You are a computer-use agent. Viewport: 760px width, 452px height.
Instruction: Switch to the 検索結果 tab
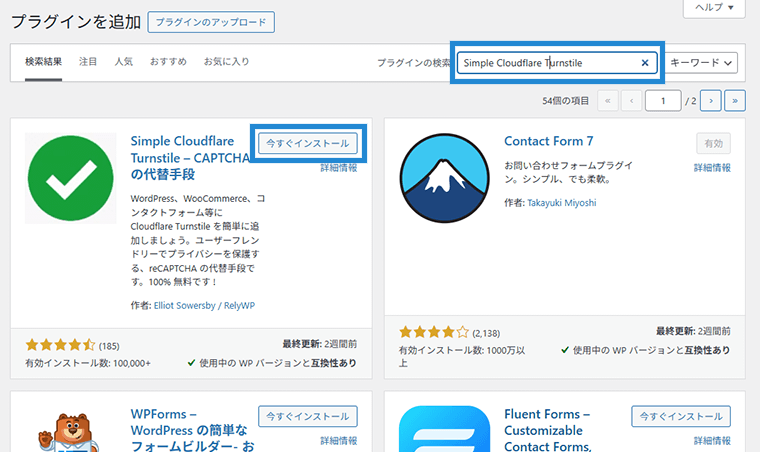44,62
